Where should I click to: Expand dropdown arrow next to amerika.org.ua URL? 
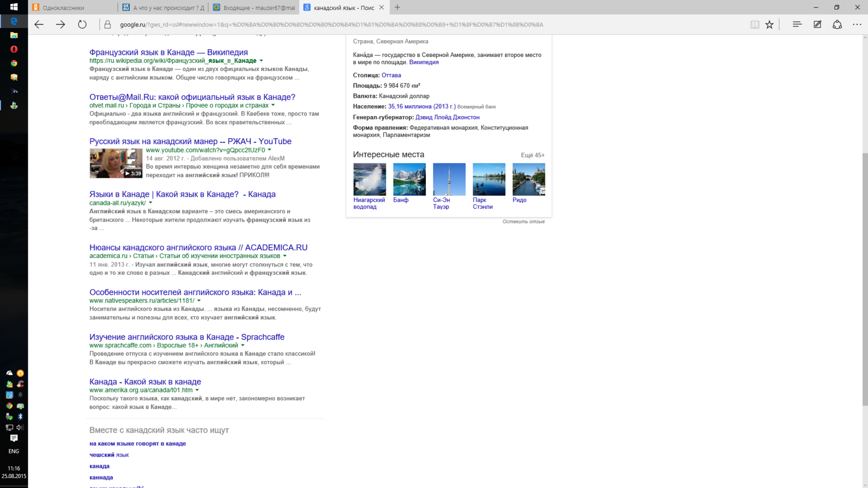(x=197, y=390)
